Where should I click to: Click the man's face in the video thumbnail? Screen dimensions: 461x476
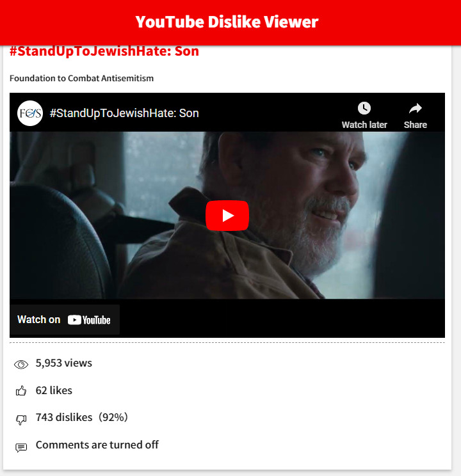(307, 188)
